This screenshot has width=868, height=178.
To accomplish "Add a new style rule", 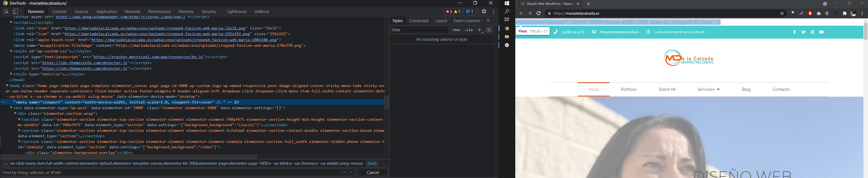I will [480, 30].
